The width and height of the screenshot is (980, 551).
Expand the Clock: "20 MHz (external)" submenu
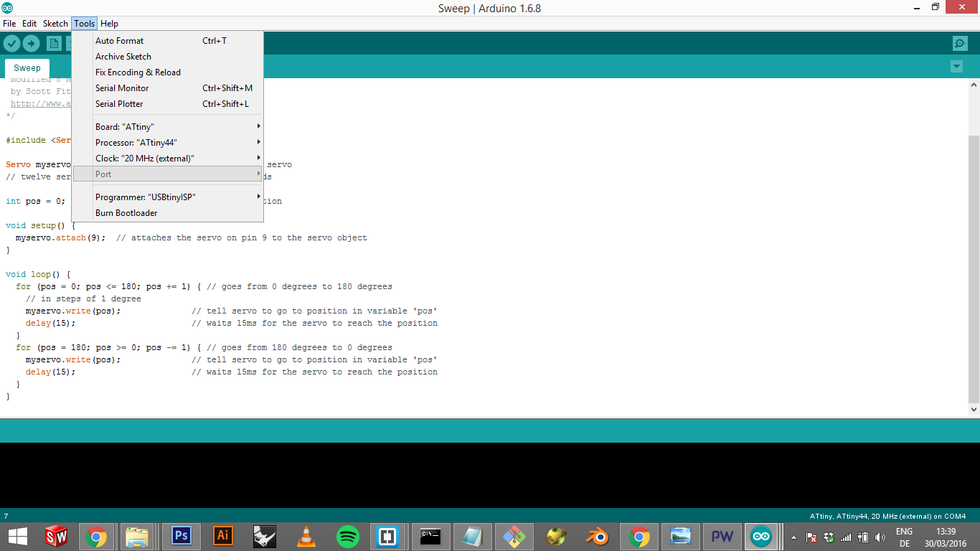pyautogui.click(x=168, y=159)
